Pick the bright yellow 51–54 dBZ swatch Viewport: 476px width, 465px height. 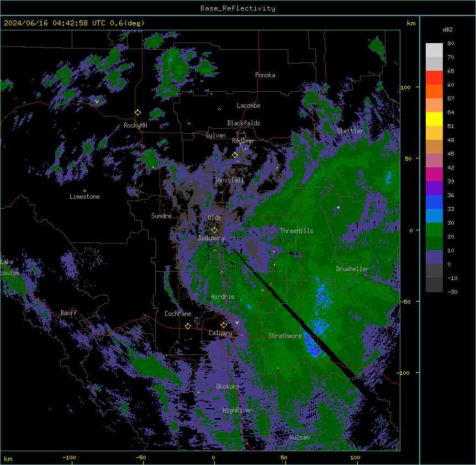point(434,119)
